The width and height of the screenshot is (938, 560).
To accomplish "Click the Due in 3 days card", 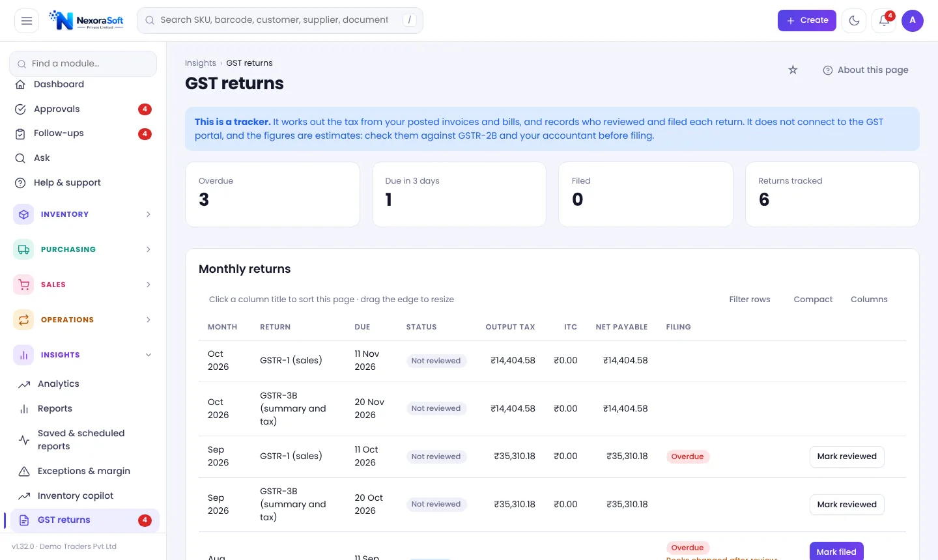I will point(459,194).
